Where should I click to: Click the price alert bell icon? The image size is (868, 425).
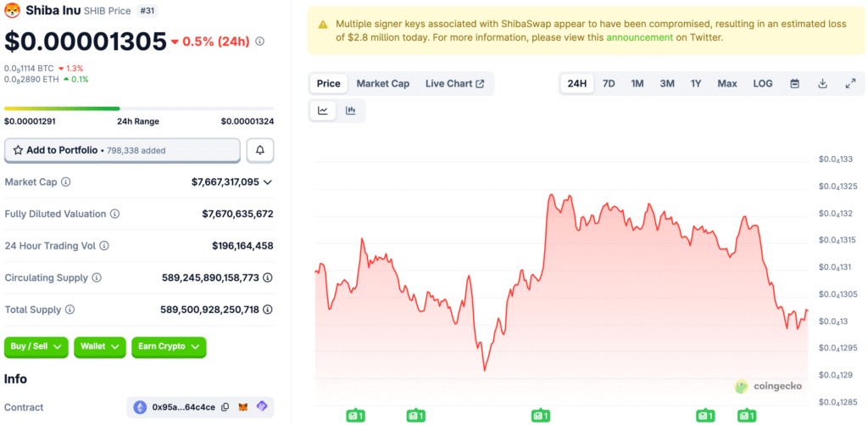click(260, 150)
